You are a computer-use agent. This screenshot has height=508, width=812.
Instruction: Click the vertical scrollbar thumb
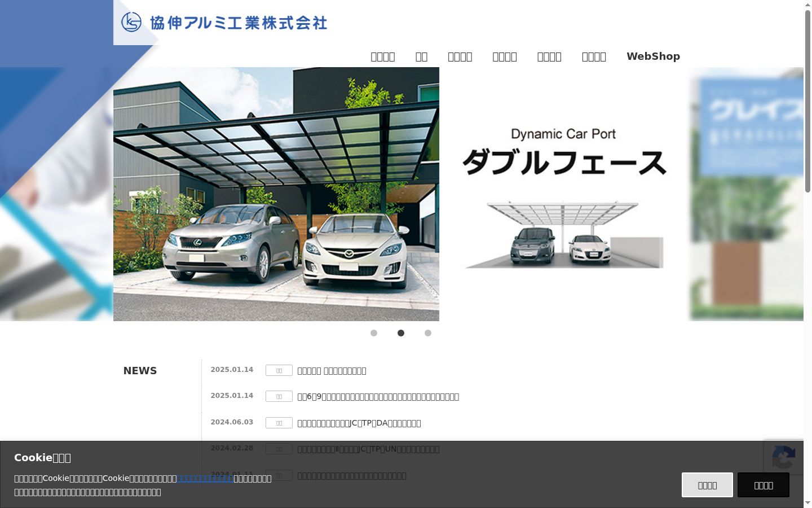[807, 101]
